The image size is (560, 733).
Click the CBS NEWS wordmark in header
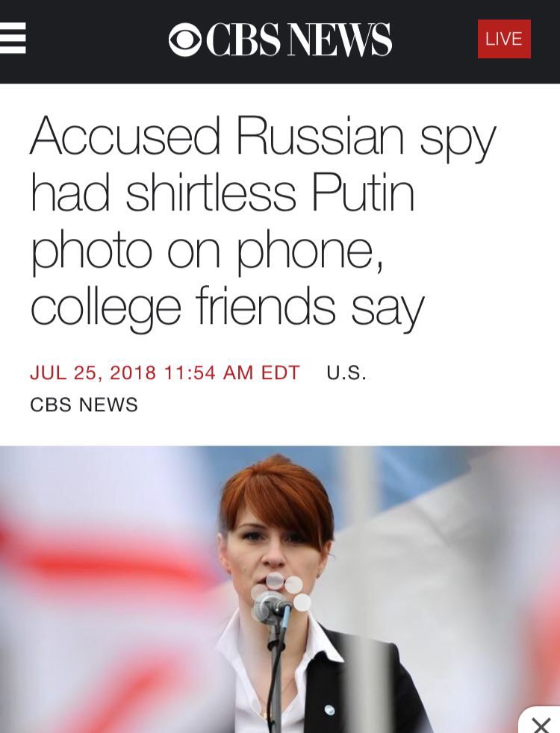tap(298, 40)
